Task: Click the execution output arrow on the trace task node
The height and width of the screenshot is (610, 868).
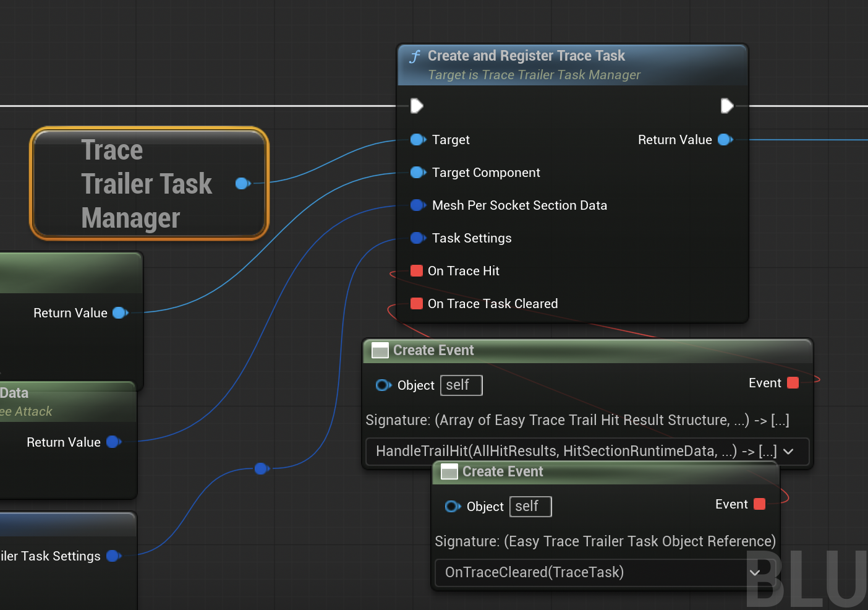Action: click(x=726, y=105)
